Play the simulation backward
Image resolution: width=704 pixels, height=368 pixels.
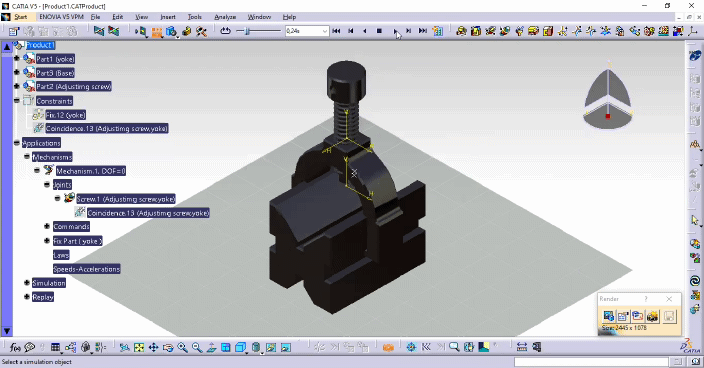tap(365, 31)
